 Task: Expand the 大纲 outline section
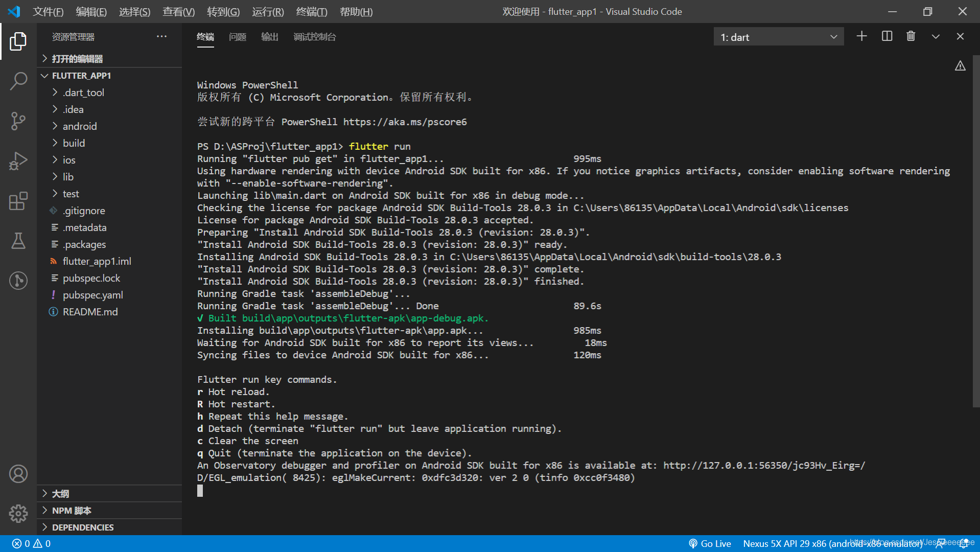[109, 494]
